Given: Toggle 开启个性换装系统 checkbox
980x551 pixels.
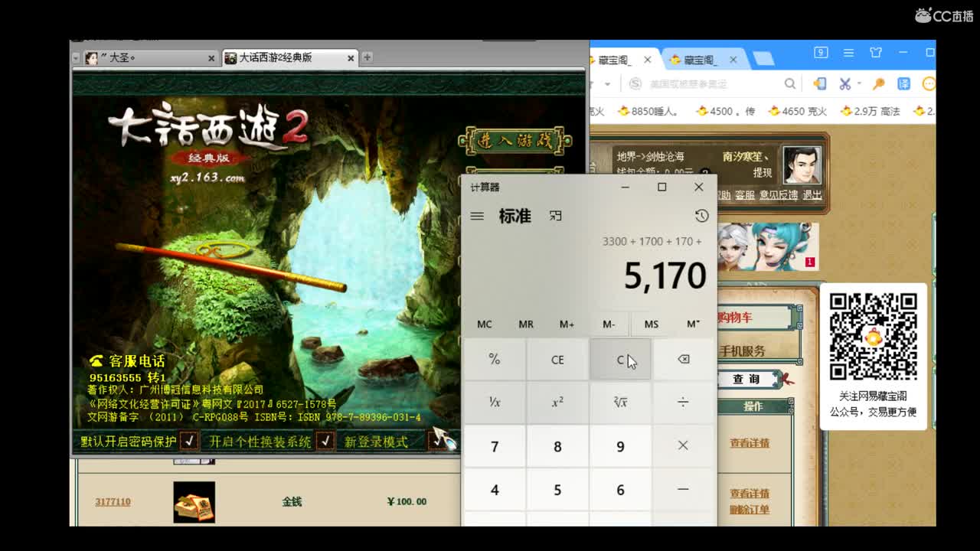Looking at the screenshot, I should click(x=325, y=441).
